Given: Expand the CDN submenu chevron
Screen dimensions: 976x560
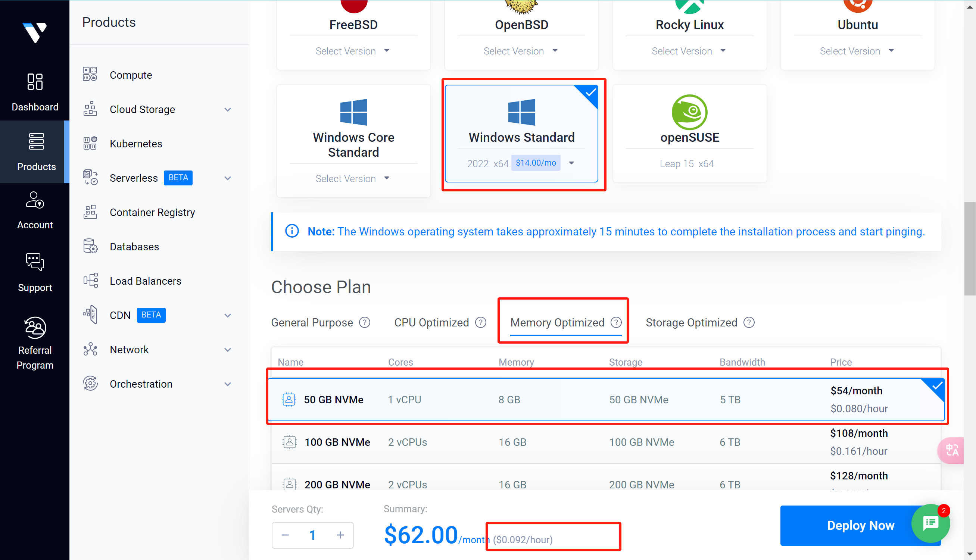Looking at the screenshot, I should 228,315.
